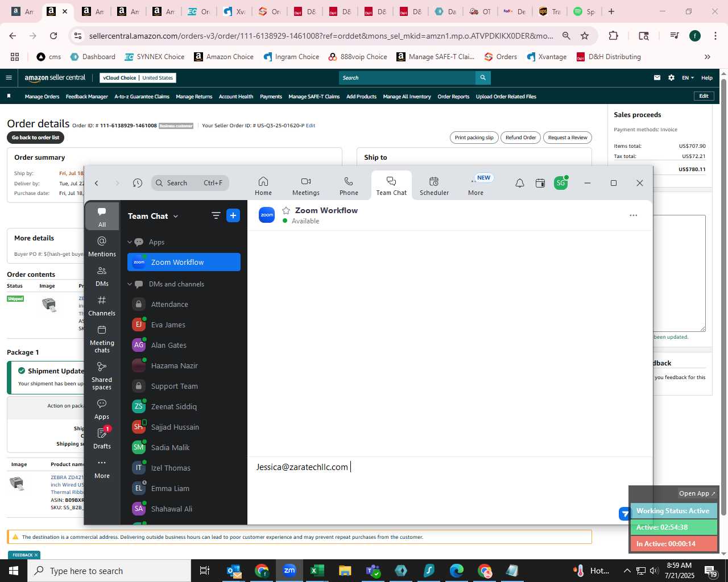Collapse DMs and channels section
This screenshot has width=728, height=582.
point(130,284)
